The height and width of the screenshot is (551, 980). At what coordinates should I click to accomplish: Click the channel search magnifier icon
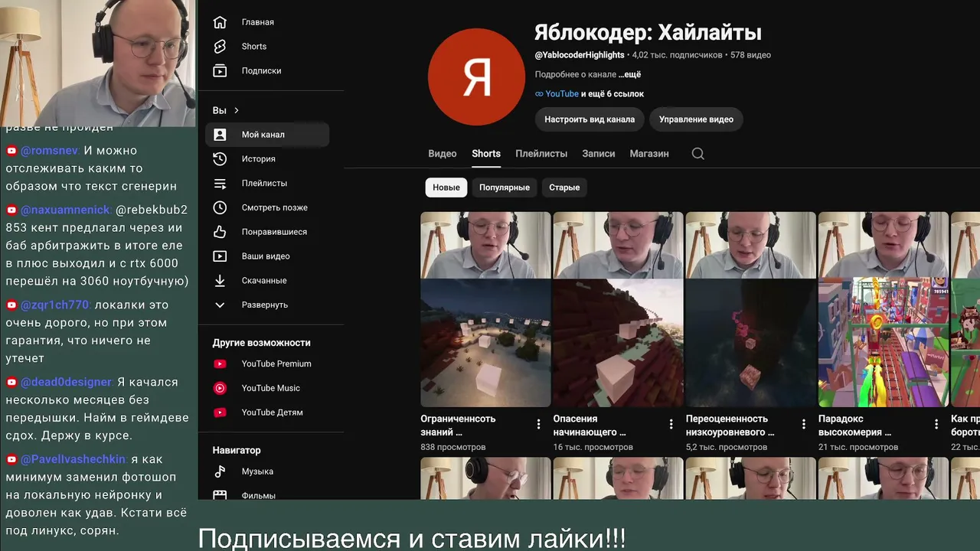(x=697, y=154)
